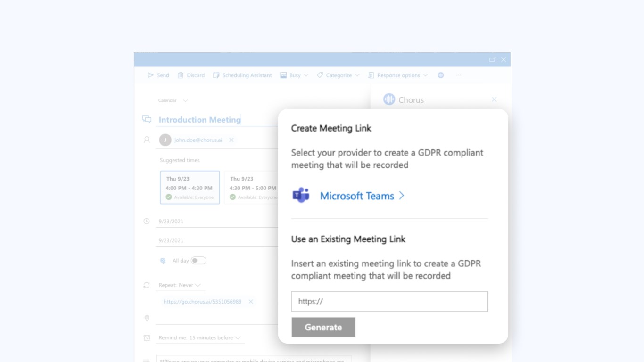Select the 4:30 PM - 5:00 PM suggested time

pyautogui.click(x=251, y=188)
